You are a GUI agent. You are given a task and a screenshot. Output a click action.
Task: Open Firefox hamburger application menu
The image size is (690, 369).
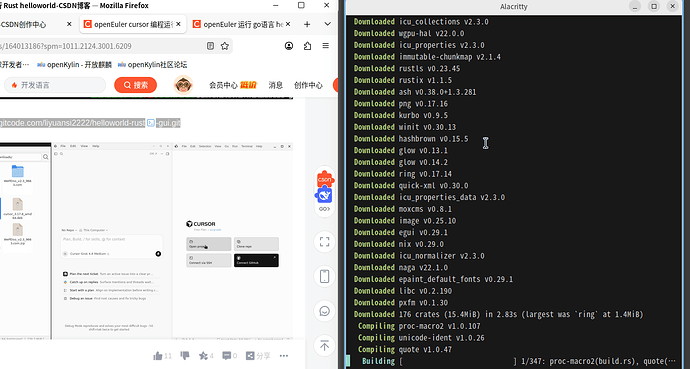click(x=326, y=46)
